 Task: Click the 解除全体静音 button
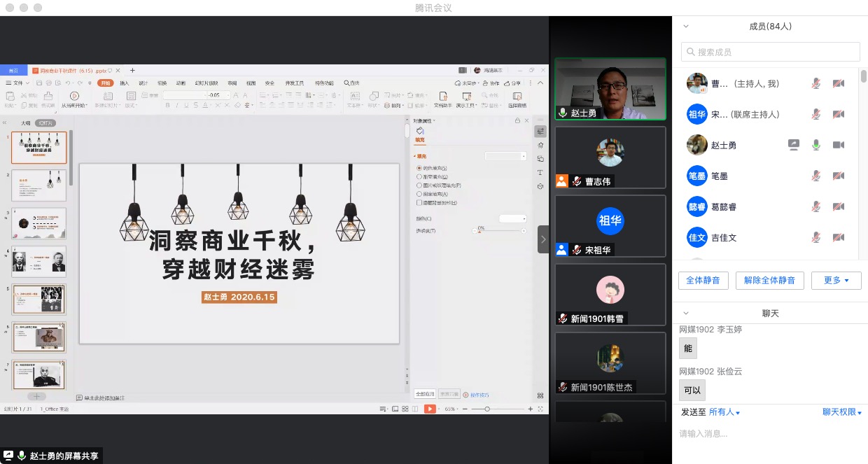pos(769,281)
